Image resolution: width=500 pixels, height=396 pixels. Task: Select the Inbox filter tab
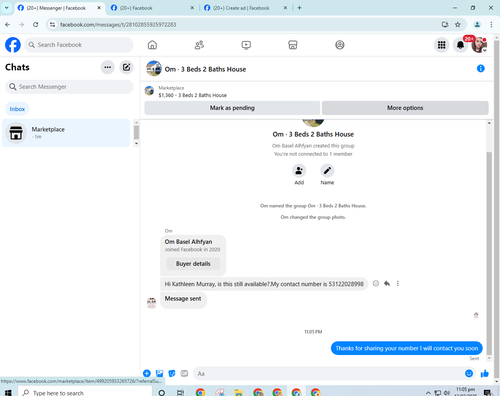pyautogui.click(x=17, y=109)
